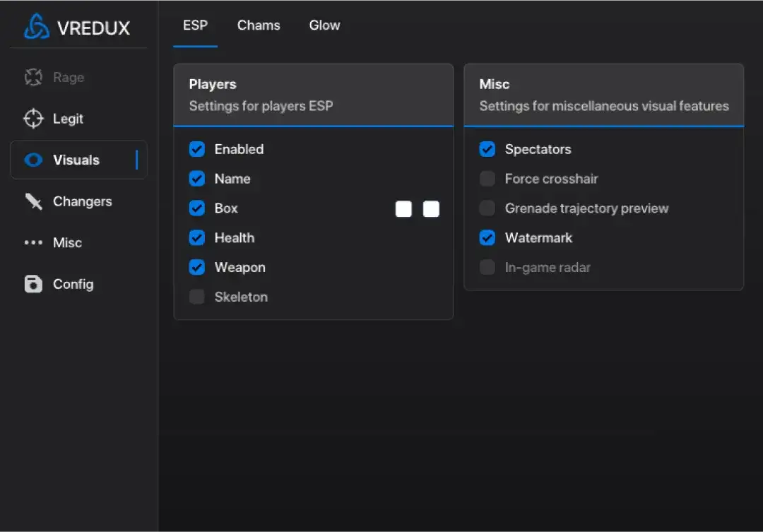Open Changers via the knife icon
The image size is (763, 532).
coord(33,202)
